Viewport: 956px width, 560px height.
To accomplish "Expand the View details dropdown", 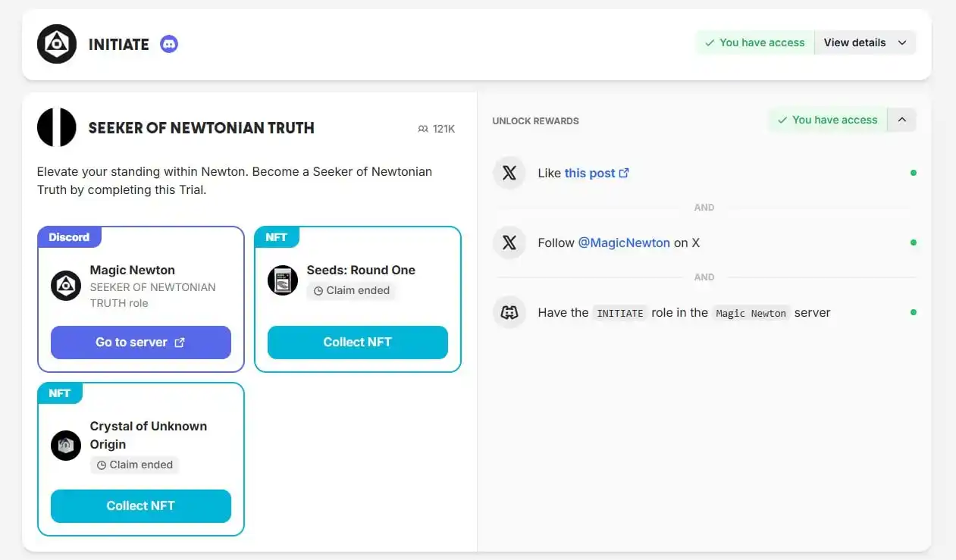I will 865,42.
